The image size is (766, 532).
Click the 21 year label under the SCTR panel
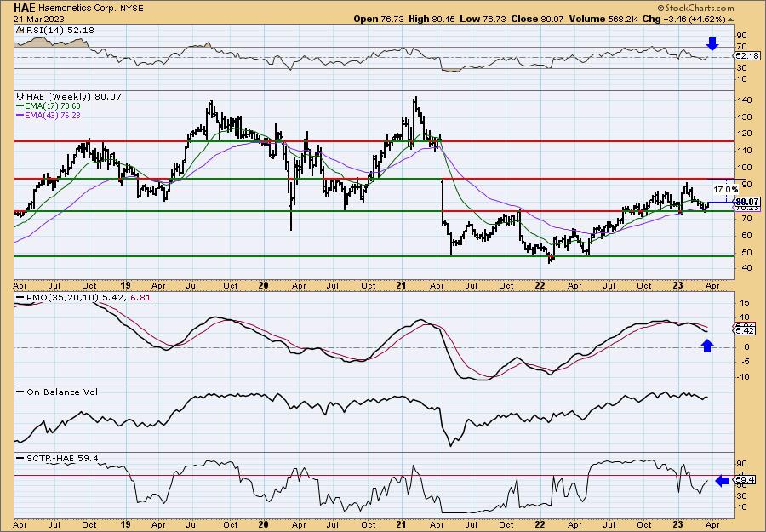pyautogui.click(x=401, y=525)
